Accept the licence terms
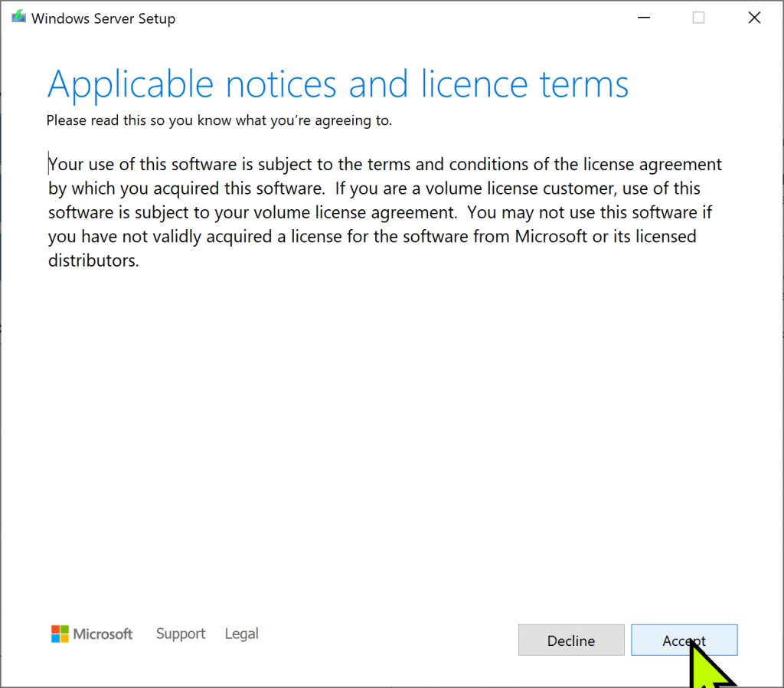Image resolution: width=784 pixels, height=688 pixels. [x=684, y=640]
